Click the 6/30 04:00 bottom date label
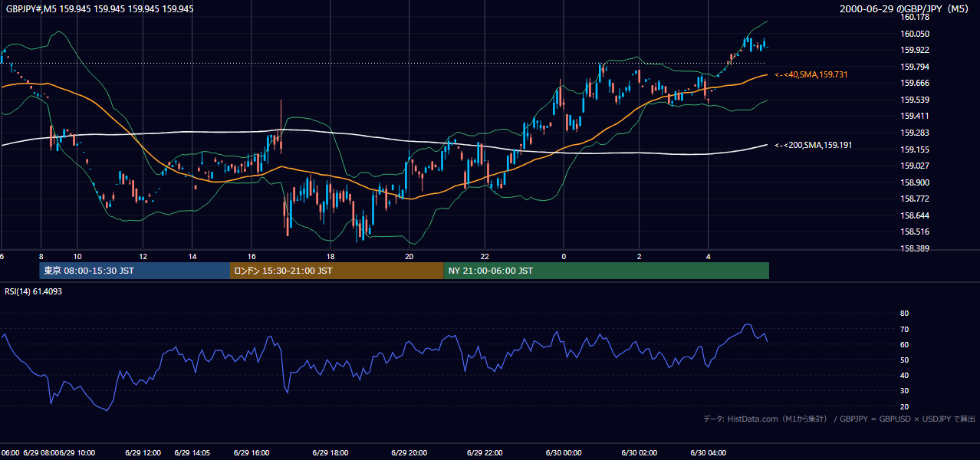Viewport: 980px width, 460px height. (x=709, y=453)
